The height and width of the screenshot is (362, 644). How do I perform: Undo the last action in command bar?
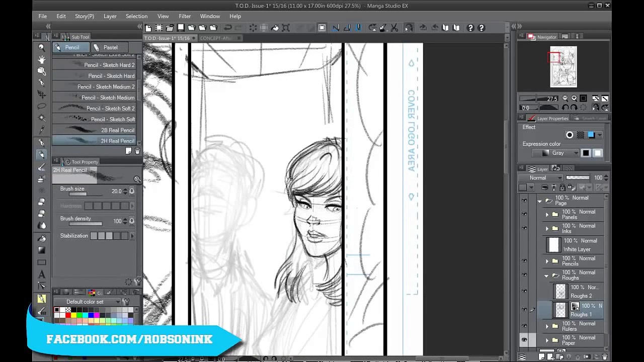pyautogui.click(x=228, y=28)
